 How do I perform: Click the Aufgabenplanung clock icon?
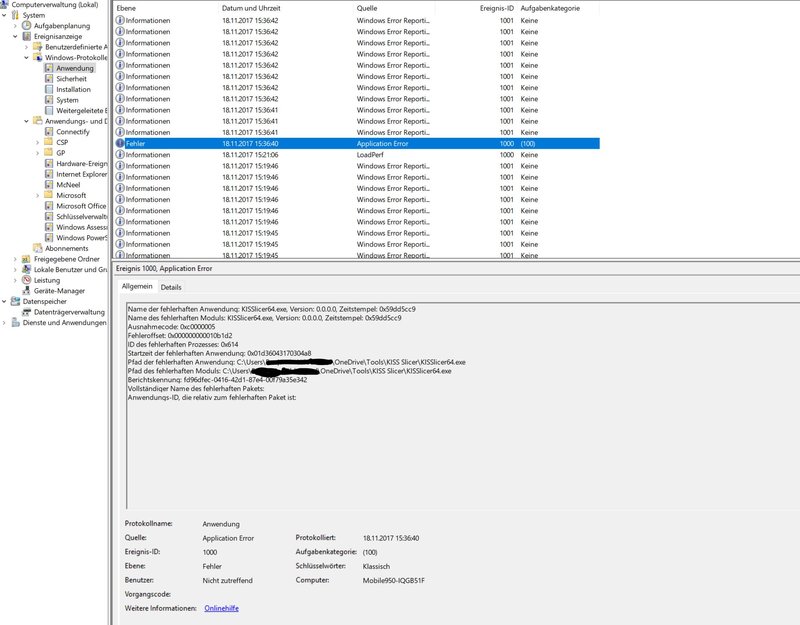[x=27, y=26]
